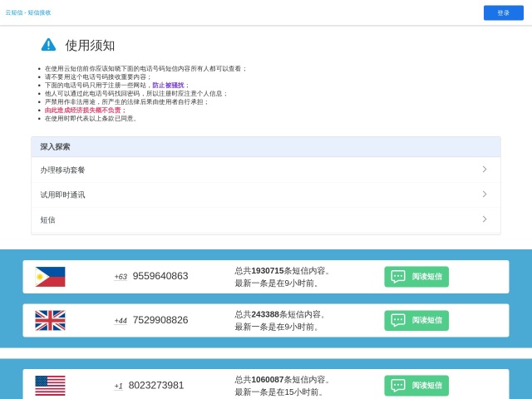
Task: Open the 防止被骚扰 purple link
Action: click(168, 85)
